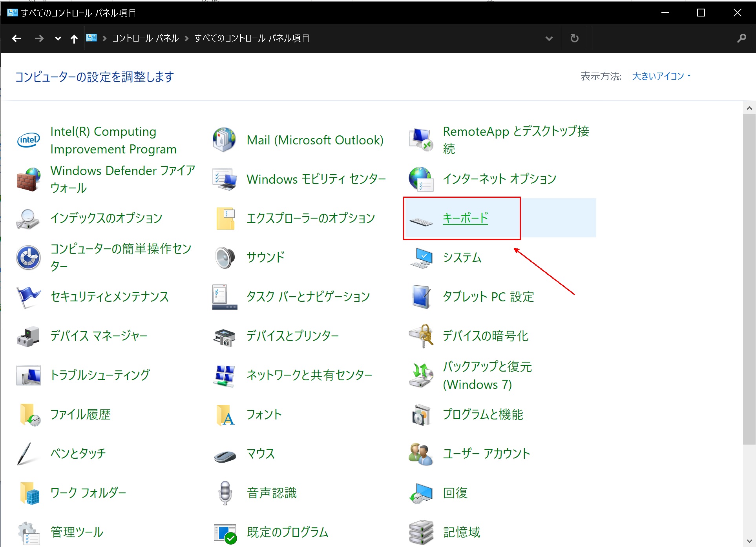Open the キーボード link

pos(466,218)
